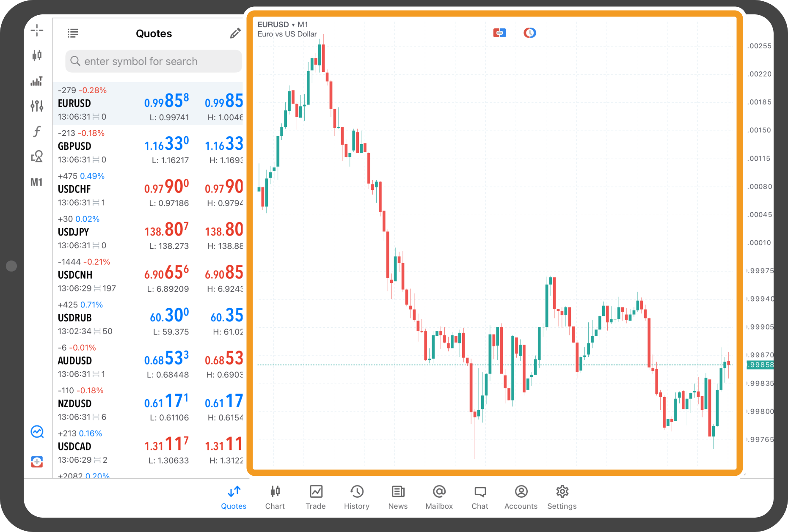The height and width of the screenshot is (532, 788).
Task: Open the M1 timeframe selector
Action: pos(36,182)
